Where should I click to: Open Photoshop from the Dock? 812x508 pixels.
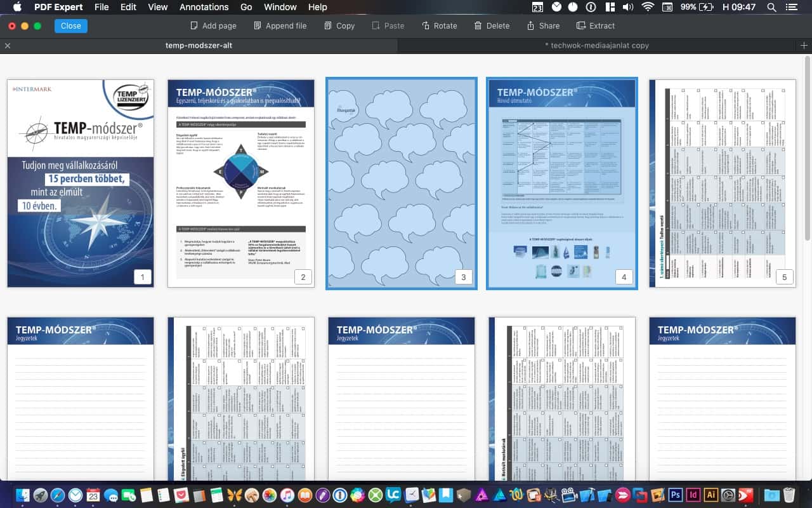[676, 495]
